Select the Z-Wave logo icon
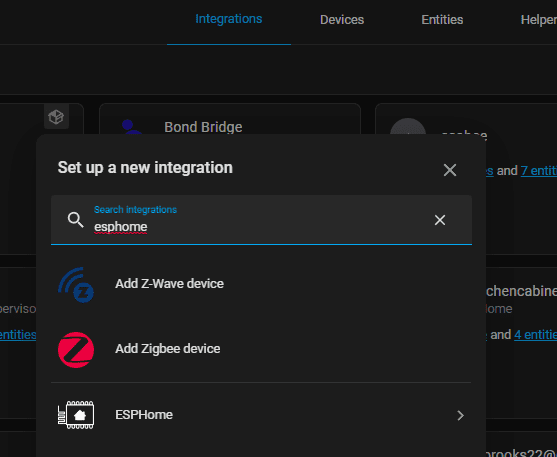The height and width of the screenshot is (457, 557). tap(76, 285)
